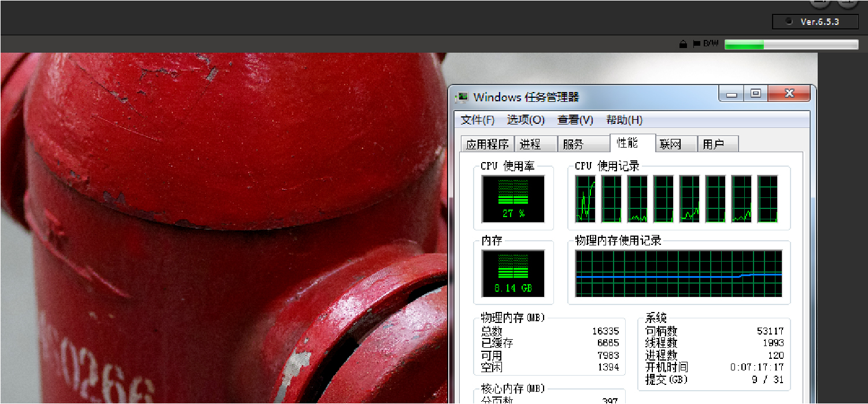
Task: Click the lock icon in the status strip
Action: pos(683,44)
